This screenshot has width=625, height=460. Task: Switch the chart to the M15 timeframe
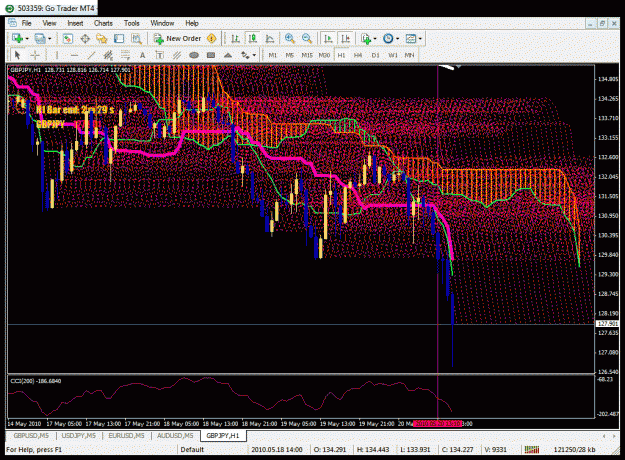(x=307, y=55)
